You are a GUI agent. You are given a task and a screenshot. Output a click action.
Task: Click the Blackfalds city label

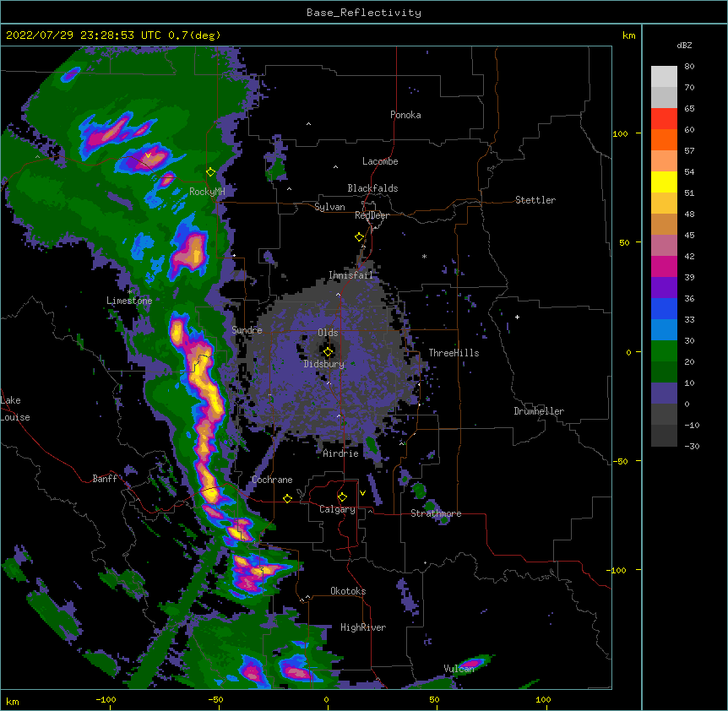372,188
